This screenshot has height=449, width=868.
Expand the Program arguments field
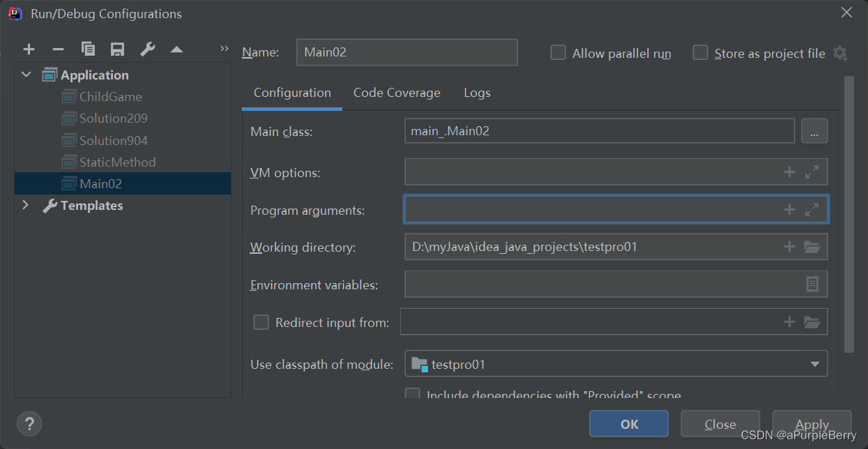(812, 209)
